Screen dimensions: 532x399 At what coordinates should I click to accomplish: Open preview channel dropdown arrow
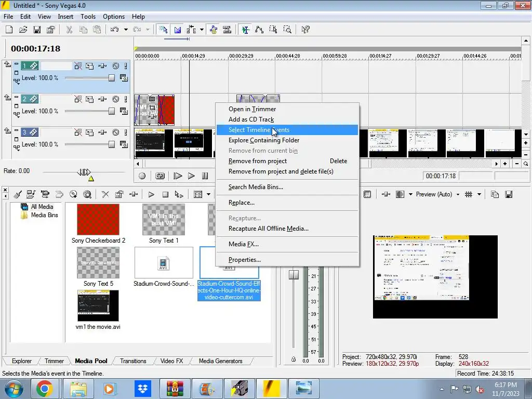(x=410, y=194)
